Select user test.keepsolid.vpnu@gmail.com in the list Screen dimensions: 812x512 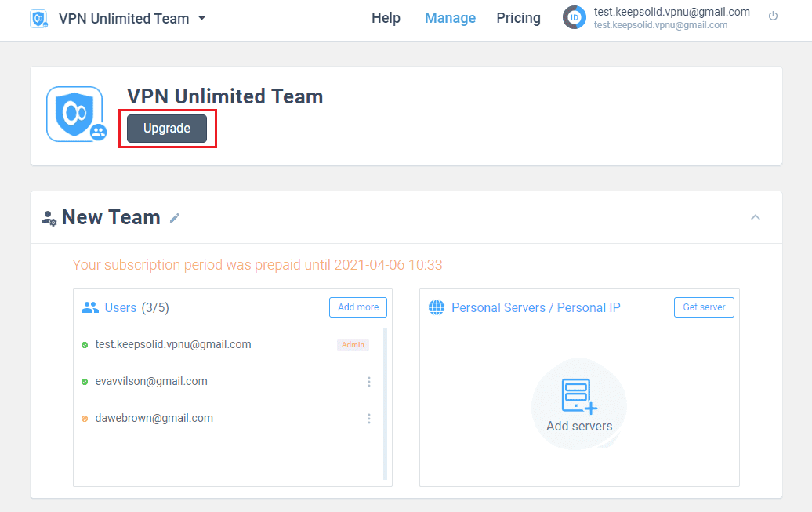click(173, 345)
